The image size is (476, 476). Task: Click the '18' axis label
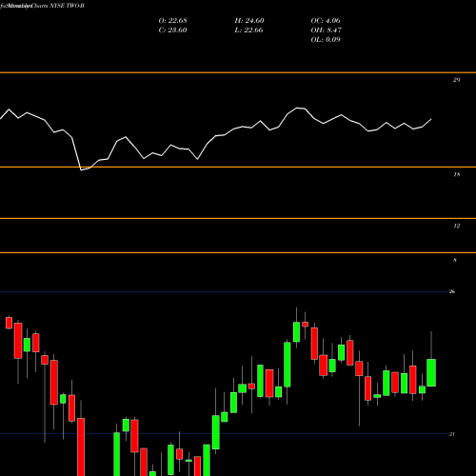(x=456, y=174)
